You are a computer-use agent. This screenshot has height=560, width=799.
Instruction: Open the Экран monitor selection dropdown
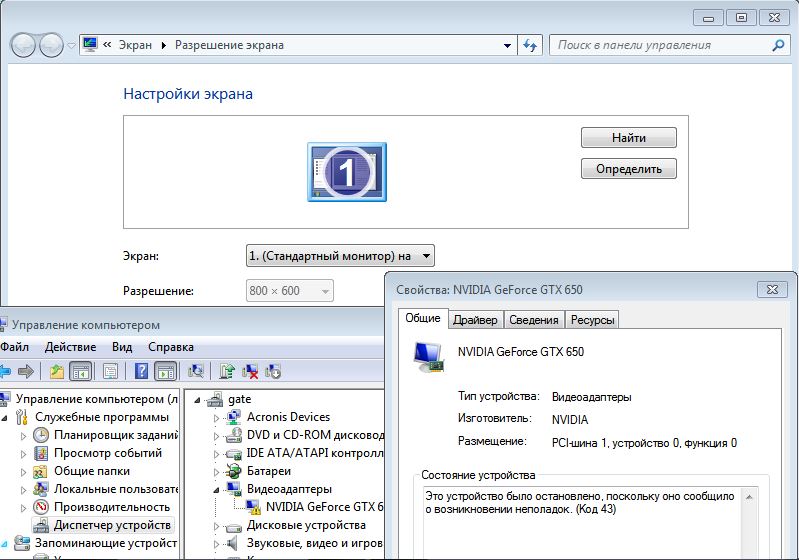pos(340,256)
